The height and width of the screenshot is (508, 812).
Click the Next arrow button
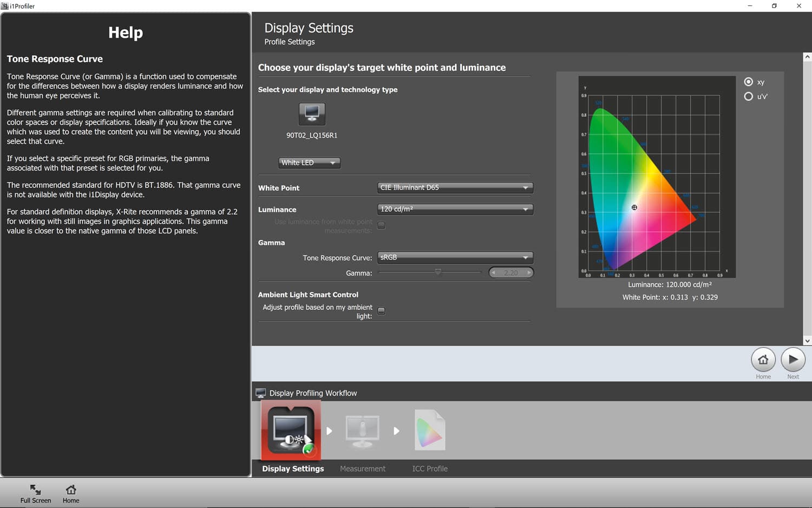click(x=793, y=360)
